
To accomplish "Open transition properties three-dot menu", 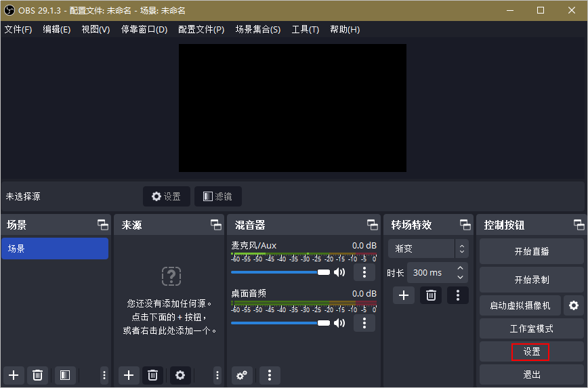I will 457,295.
